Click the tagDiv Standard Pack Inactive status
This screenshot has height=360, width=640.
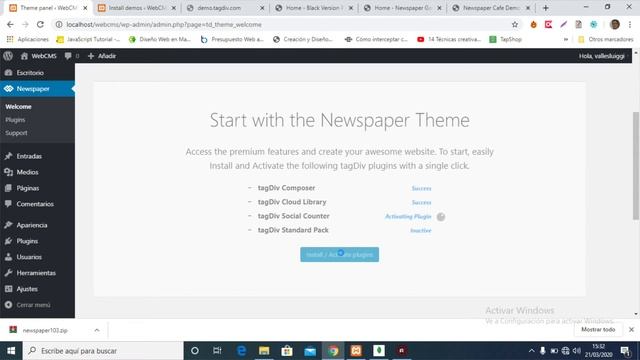[420, 231]
